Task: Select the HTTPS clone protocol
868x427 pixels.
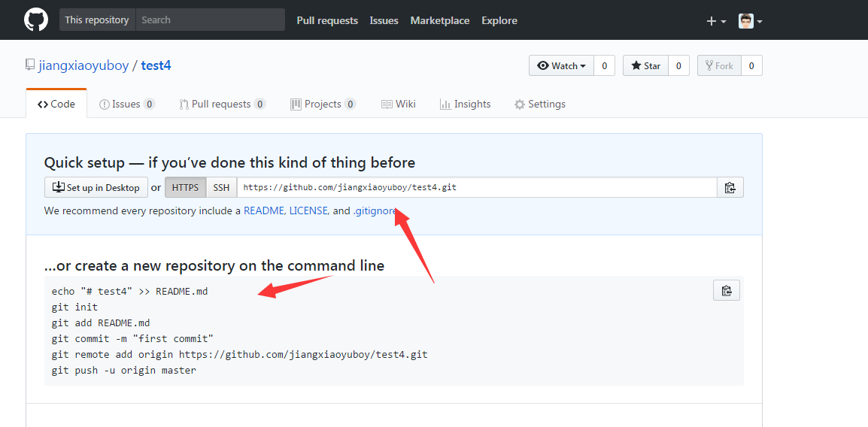Action: (186, 187)
